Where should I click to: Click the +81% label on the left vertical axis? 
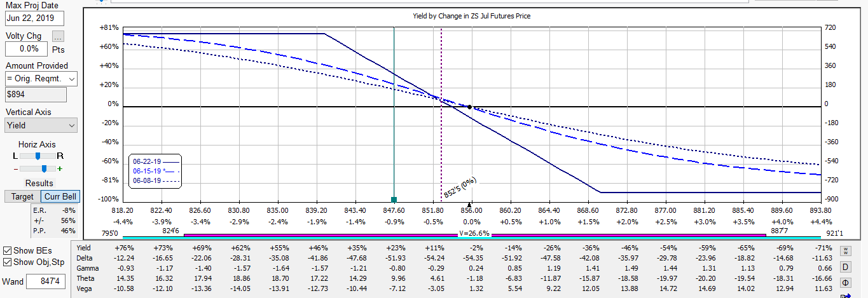click(109, 28)
